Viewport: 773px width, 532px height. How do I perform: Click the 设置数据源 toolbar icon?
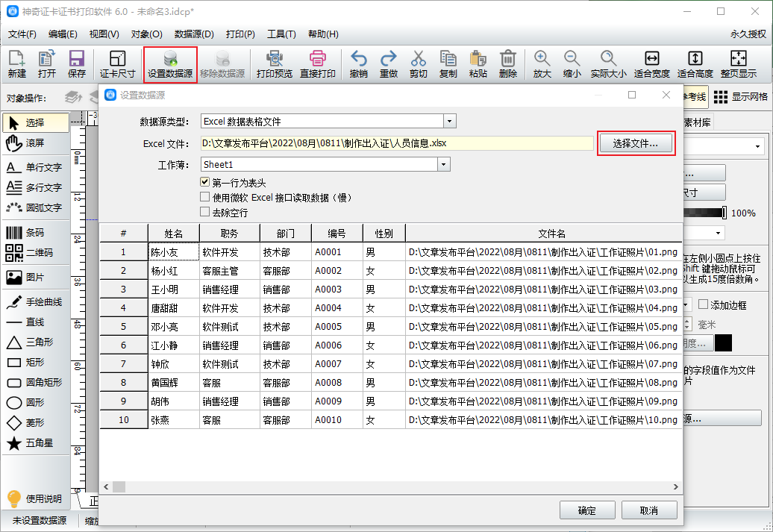tap(170, 64)
